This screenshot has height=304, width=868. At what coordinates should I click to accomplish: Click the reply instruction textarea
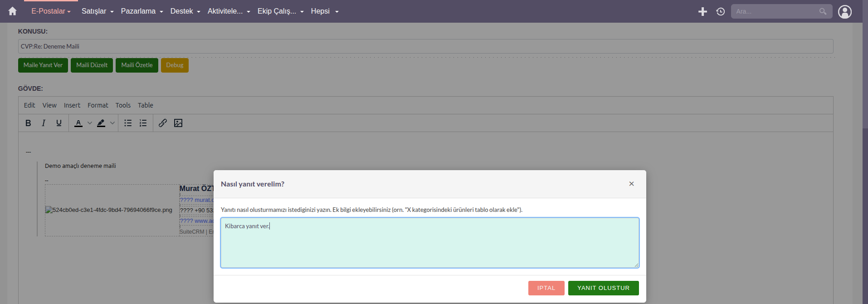coord(430,243)
